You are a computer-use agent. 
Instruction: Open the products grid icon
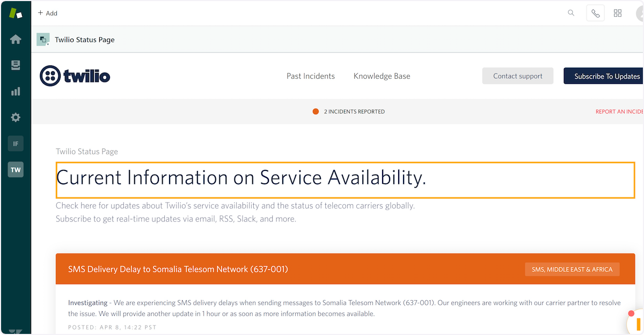point(618,13)
